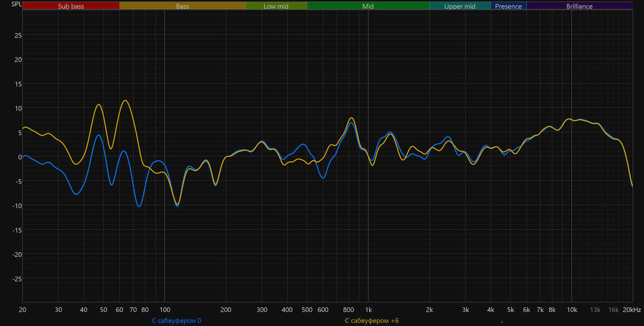
Task: Click the 10k frequency axis label
Action: pyautogui.click(x=572, y=310)
